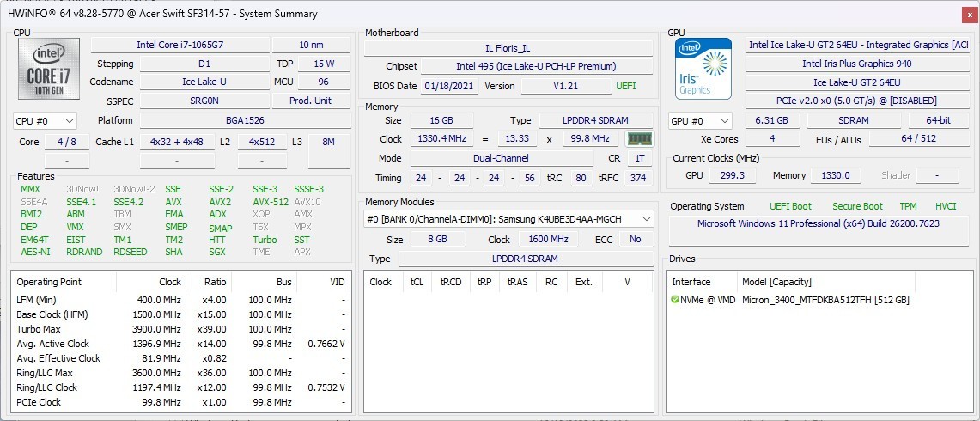Click the SSPEC value SRG0N
This screenshot has width=980, height=421.
click(204, 101)
